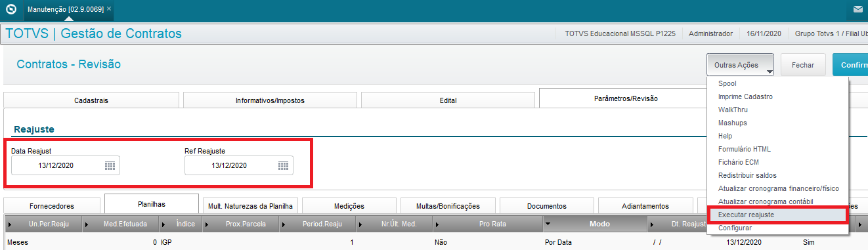Click the Med.Efetuada column header
868x250 pixels.
[121, 224]
